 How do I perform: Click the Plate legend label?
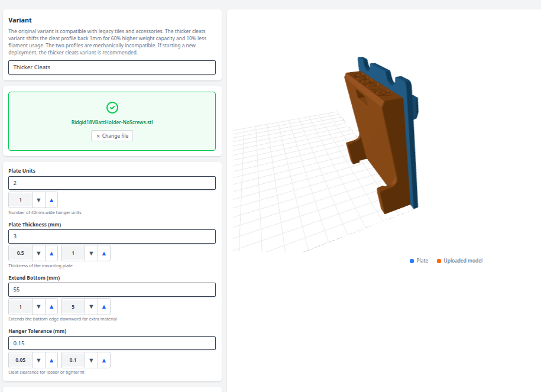tap(422, 261)
